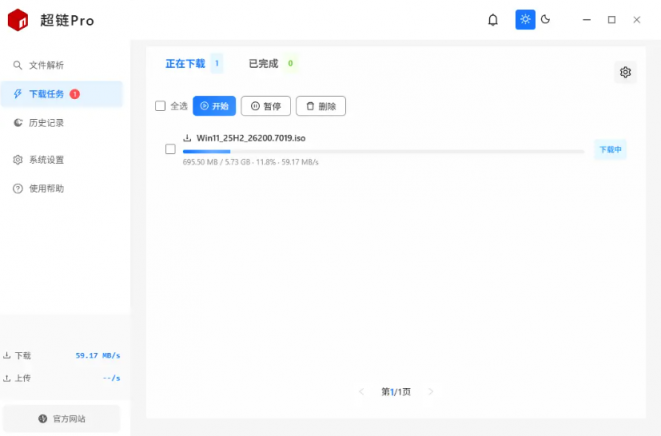Switch to the 正在下载 tab
Image resolution: width=661 pixels, height=436 pixels.
pyautogui.click(x=185, y=64)
